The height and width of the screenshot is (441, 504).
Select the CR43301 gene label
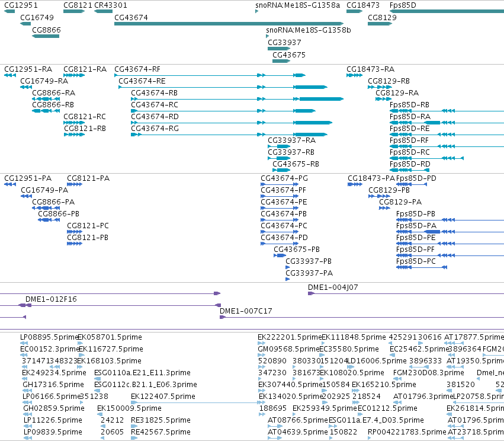111,5
